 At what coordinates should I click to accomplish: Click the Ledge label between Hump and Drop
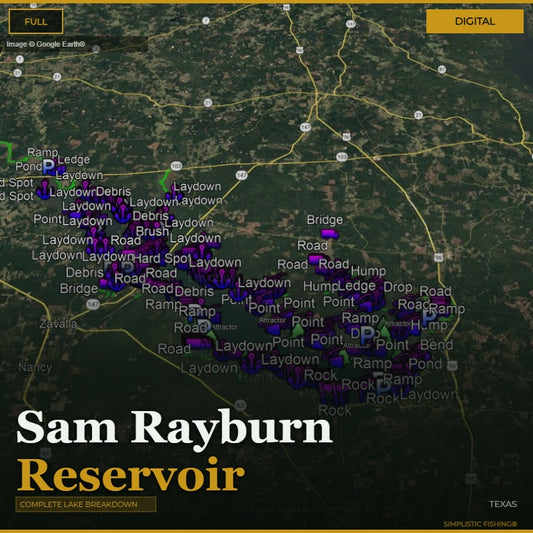click(x=357, y=286)
